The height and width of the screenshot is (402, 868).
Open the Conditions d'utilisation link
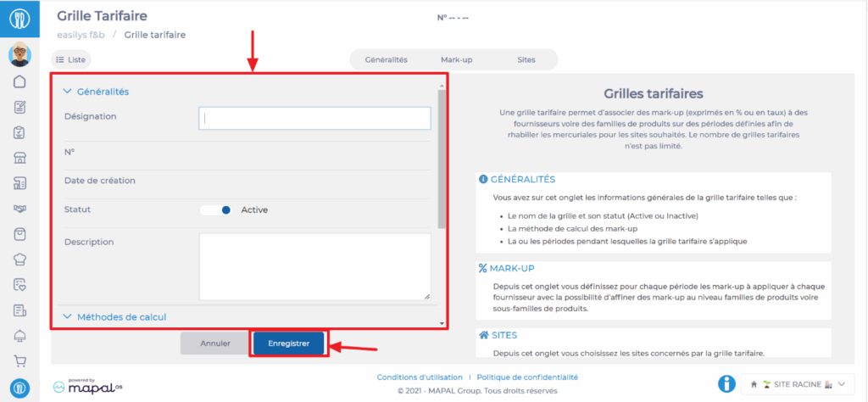pyautogui.click(x=419, y=377)
